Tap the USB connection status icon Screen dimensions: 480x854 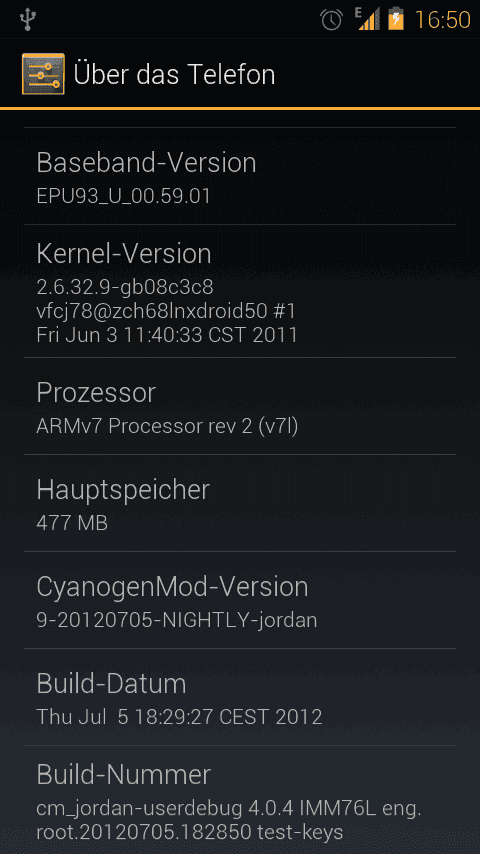27,20
